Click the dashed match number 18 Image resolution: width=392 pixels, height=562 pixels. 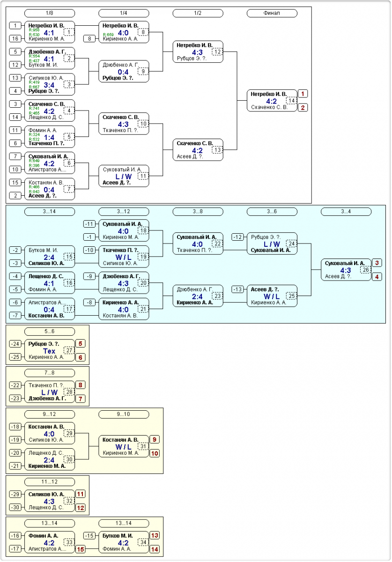pyautogui.click(x=143, y=230)
